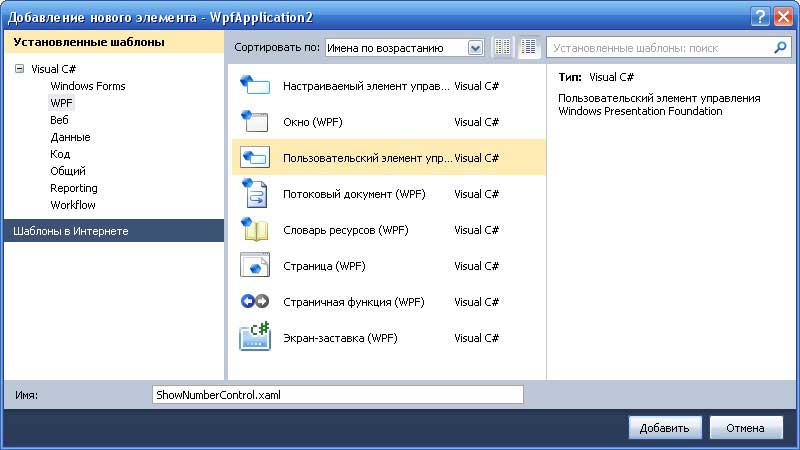The height and width of the screenshot is (450, 800).
Task: Choose the Страница (WPF) template icon
Action: (x=255, y=266)
